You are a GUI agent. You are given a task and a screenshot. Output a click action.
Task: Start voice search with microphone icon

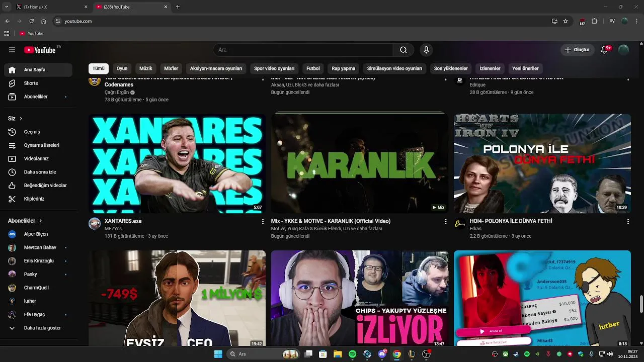[426, 50]
